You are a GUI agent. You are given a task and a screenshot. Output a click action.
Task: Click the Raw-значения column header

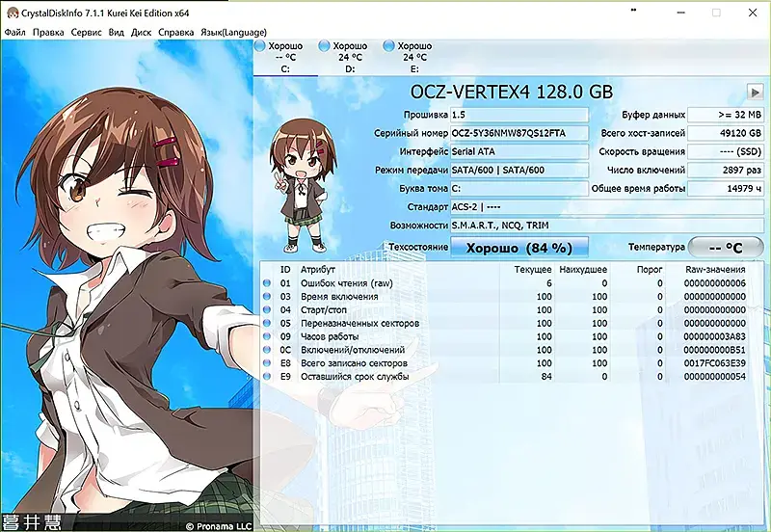tap(715, 270)
